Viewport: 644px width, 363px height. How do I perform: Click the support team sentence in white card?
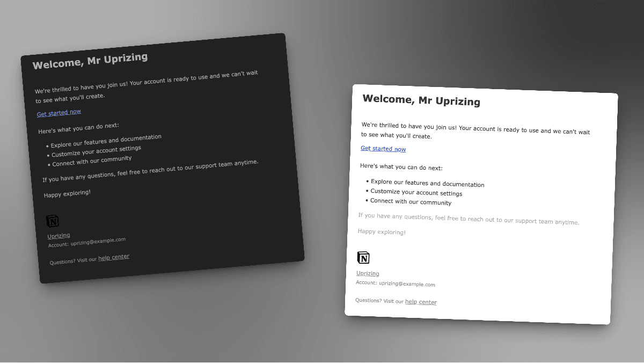469,220
